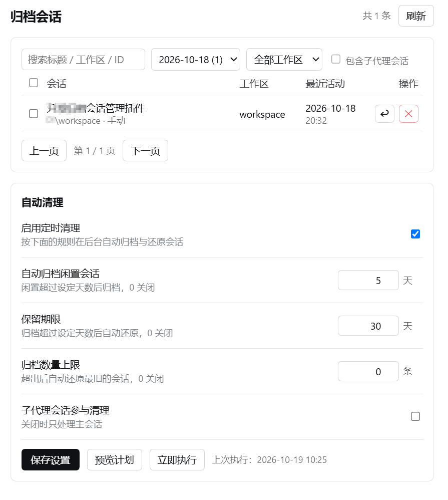Image resolution: width=448 pixels, height=500 pixels.
Task: Enable 包含子代理会话 checkbox
Action: click(336, 59)
